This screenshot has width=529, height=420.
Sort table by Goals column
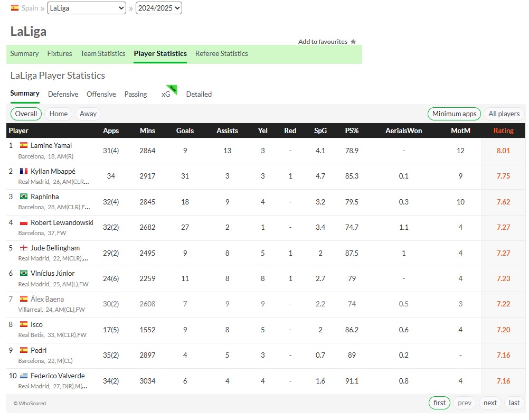(x=185, y=130)
